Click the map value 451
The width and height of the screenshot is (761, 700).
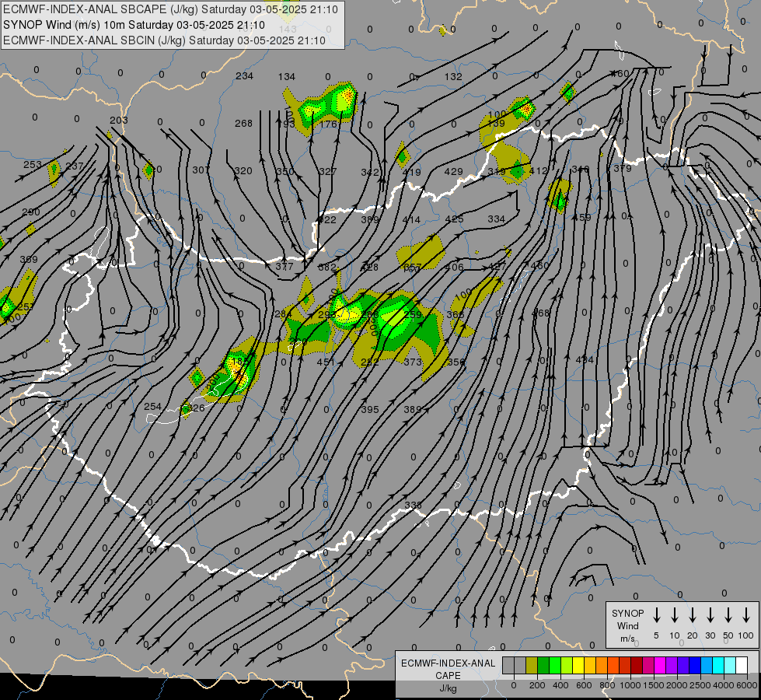pos(326,362)
